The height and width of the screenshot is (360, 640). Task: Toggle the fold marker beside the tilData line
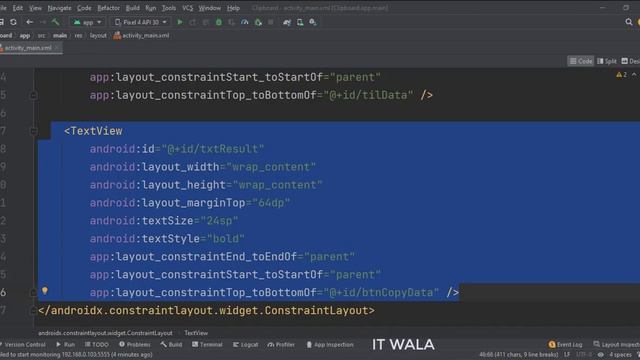pyautogui.click(x=34, y=95)
